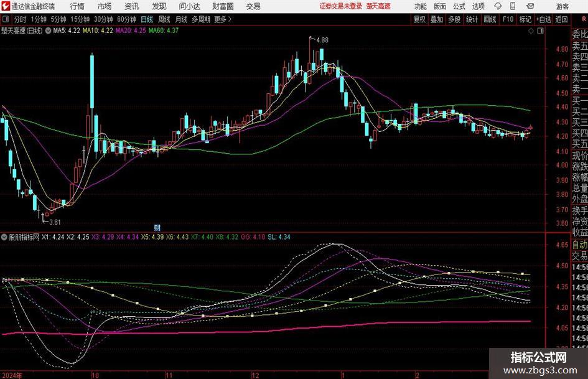Click the blue 财 marker on chart
The height and width of the screenshot is (379, 588).
pos(157,227)
